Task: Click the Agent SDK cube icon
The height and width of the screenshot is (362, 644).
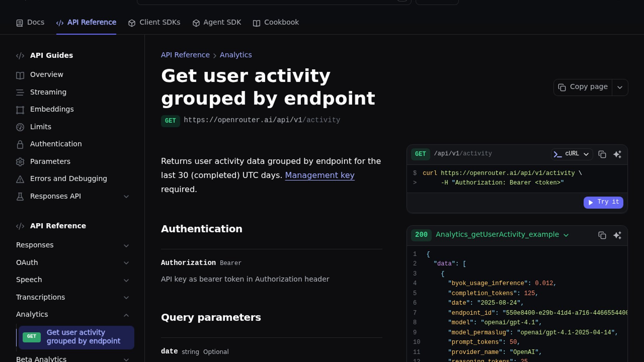Action: point(196,23)
